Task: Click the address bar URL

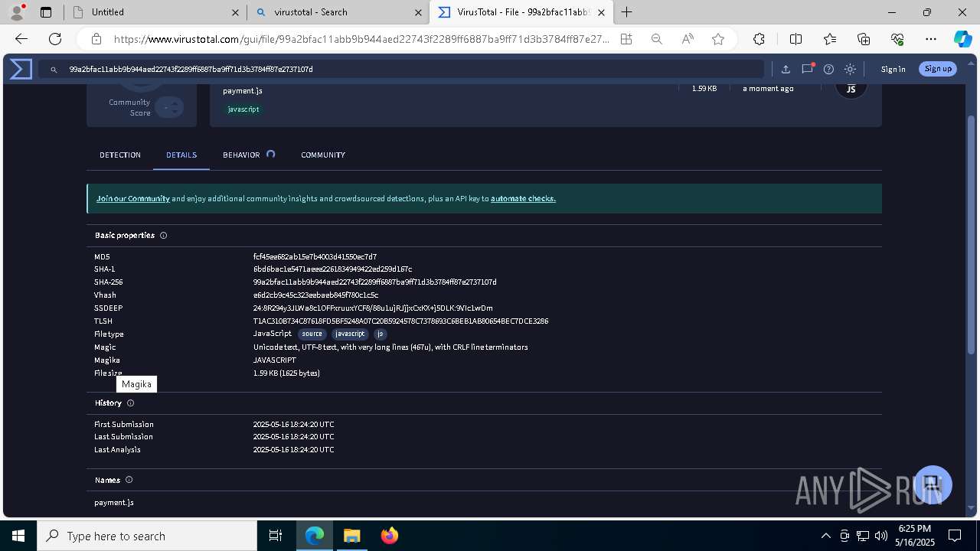Action: 361,39
